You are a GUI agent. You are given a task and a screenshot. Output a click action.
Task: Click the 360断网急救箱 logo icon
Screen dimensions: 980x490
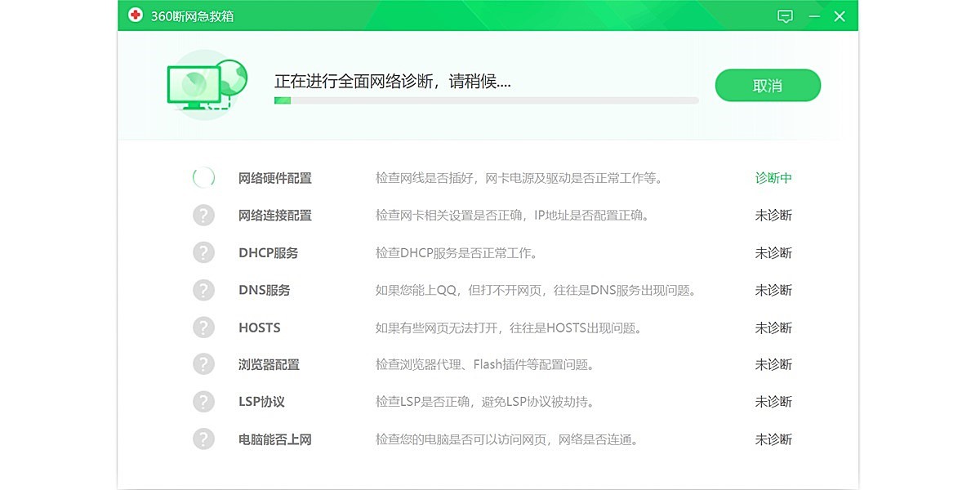click(x=136, y=15)
